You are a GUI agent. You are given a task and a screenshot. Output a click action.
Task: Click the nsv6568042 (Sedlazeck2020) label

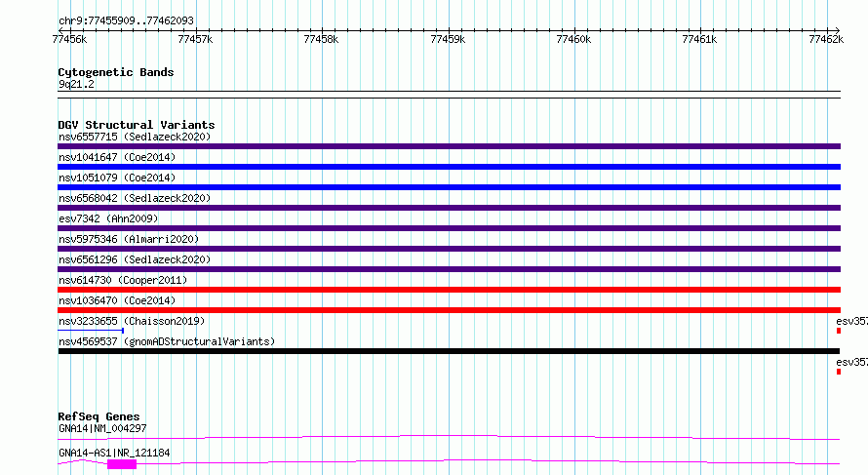[135, 198]
